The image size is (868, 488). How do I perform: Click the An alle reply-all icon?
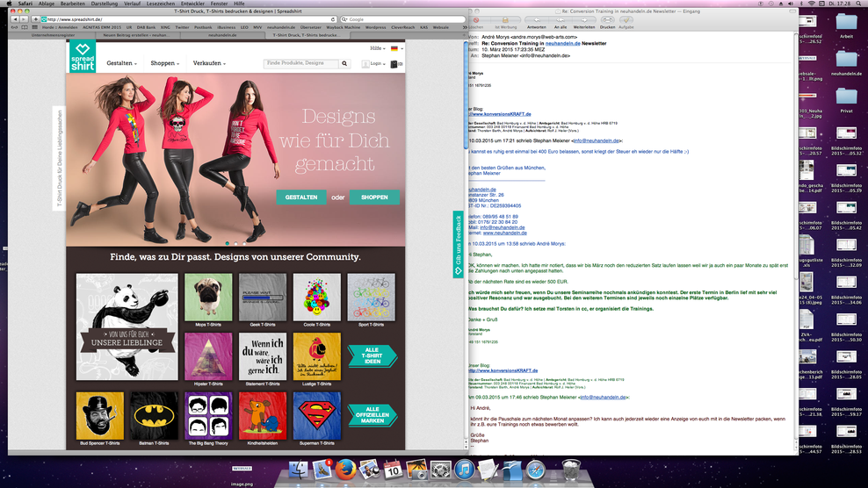click(561, 20)
